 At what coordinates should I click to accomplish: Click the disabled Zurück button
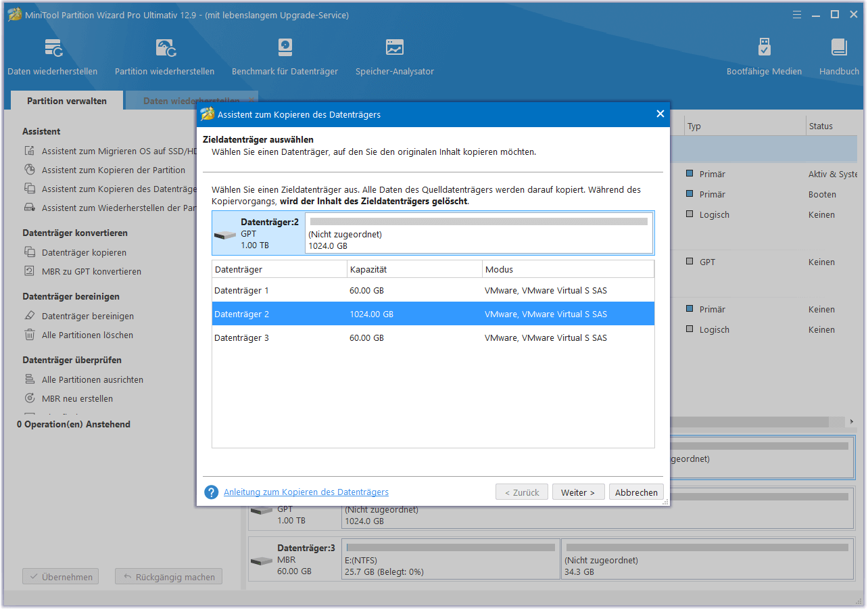point(521,492)
